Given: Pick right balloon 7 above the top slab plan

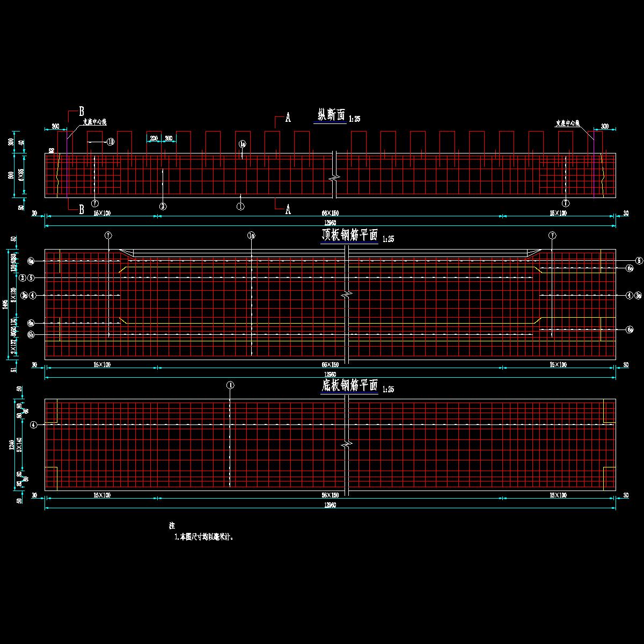Looking at the screenshot, I should (553, 235).
